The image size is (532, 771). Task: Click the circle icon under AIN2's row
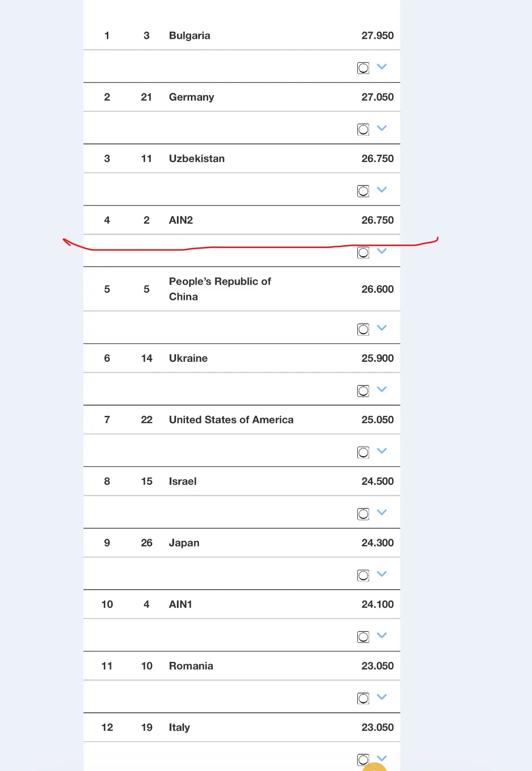click(x=363, y=253)
